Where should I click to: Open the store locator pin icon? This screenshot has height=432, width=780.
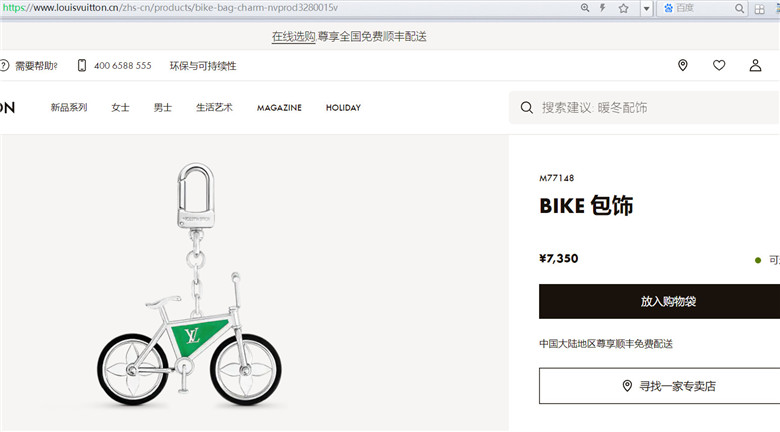pyautogui.click(x=682, y=65)
